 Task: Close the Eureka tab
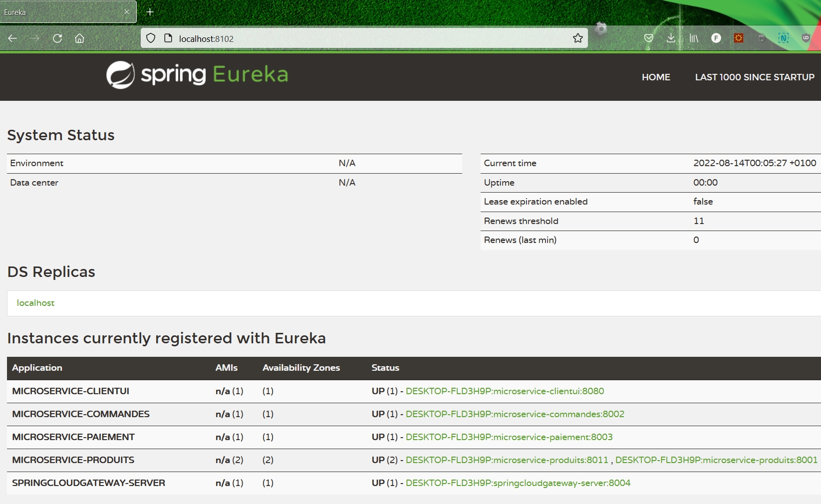click(127, 12)
